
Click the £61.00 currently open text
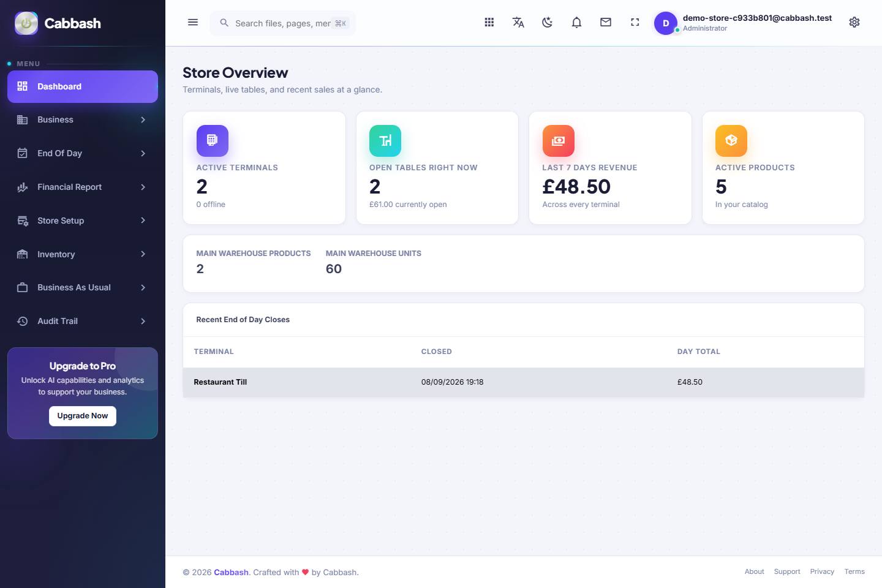tap(408, 205)
